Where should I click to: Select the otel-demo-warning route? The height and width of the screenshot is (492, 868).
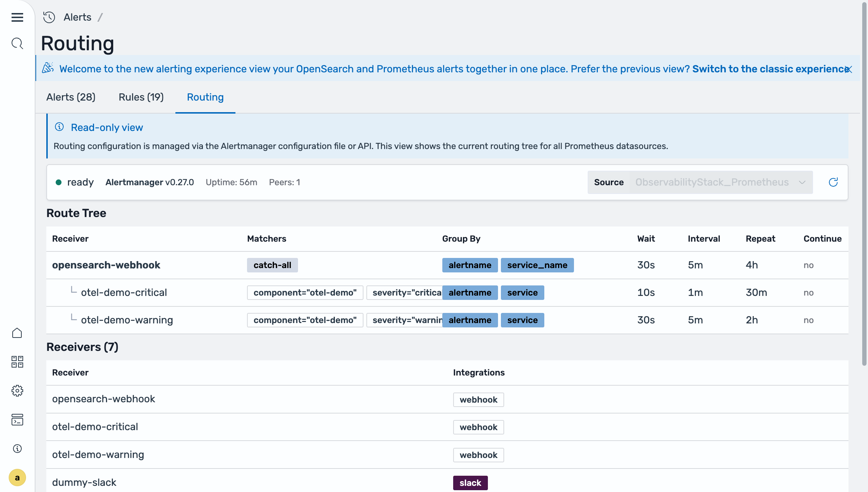pyautogui.click(x=127, y=320)
